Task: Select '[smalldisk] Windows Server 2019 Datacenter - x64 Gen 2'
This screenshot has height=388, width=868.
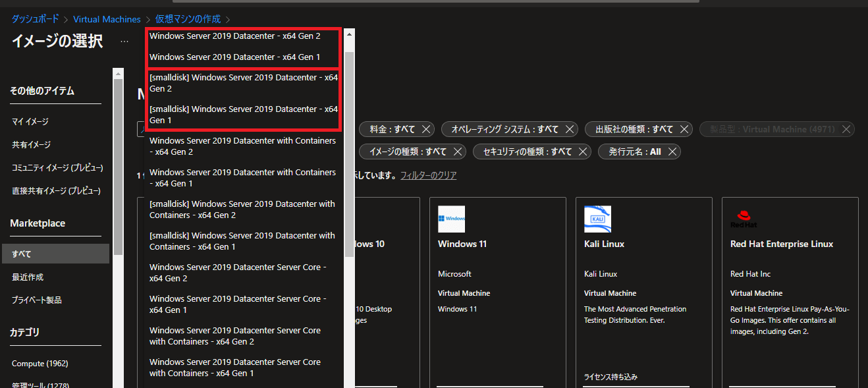Action: [x=244, y=83]
